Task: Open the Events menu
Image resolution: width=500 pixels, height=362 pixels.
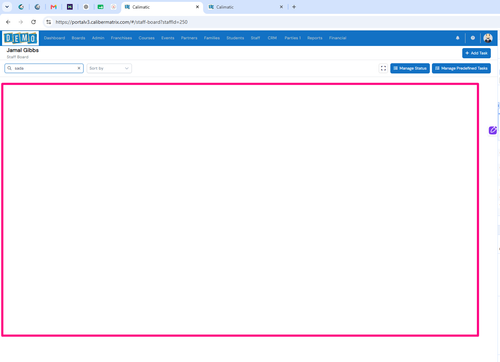Action: 168,38
